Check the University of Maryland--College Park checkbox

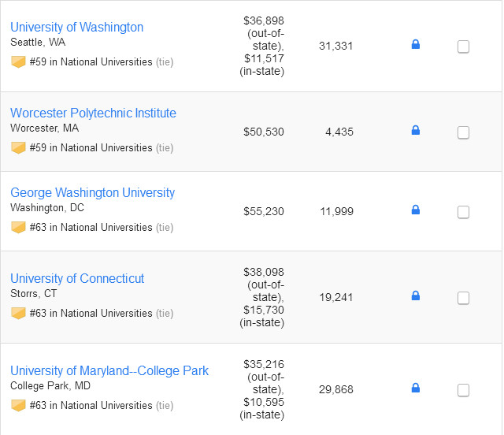click(463, 390)
